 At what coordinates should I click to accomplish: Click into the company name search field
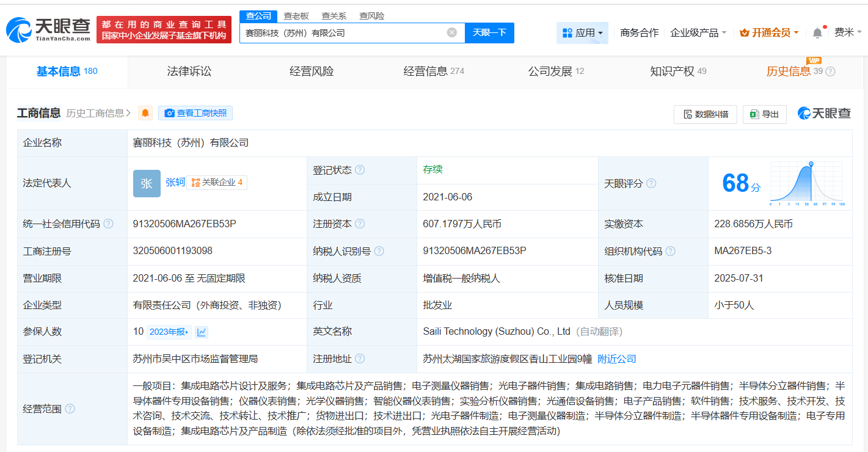coord(342,33)
